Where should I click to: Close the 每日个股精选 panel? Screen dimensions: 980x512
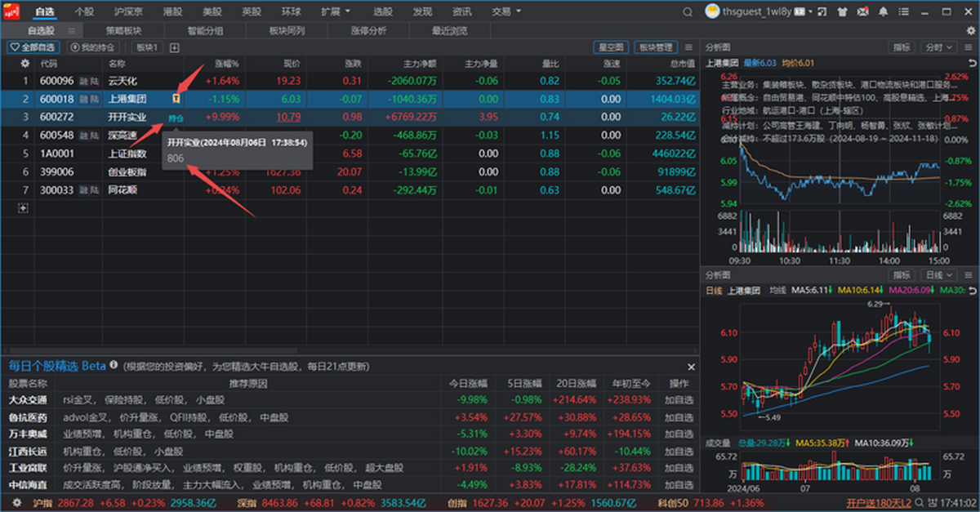(x=691, y=367)
